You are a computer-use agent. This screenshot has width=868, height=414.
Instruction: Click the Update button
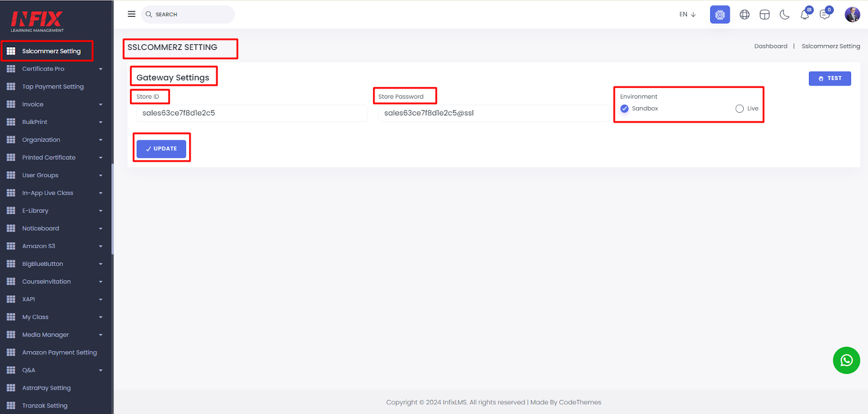(x=161, y=148)
